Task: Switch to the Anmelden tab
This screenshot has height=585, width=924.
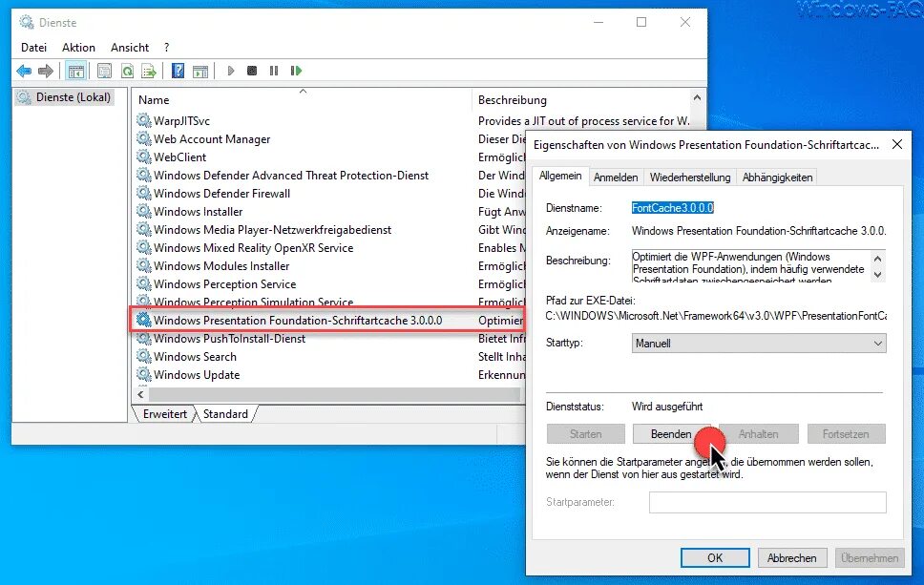Action: click(x=616, y=178)
